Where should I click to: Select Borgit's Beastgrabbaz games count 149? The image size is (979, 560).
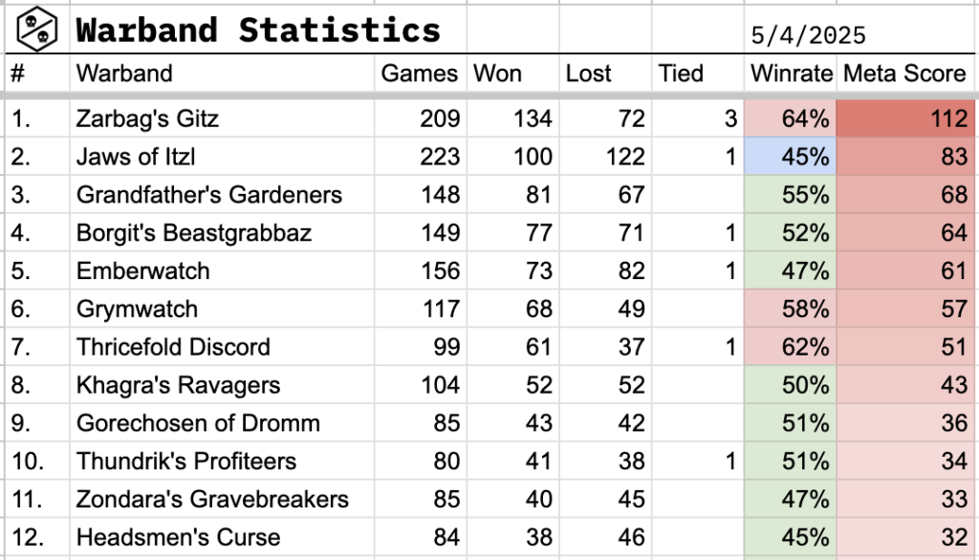tap(421, 232)
